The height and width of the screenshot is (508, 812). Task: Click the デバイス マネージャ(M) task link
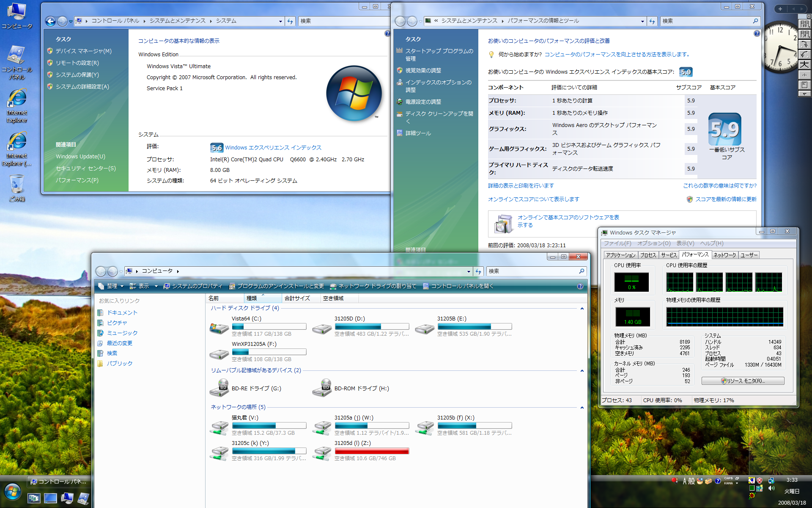(83, 51)
